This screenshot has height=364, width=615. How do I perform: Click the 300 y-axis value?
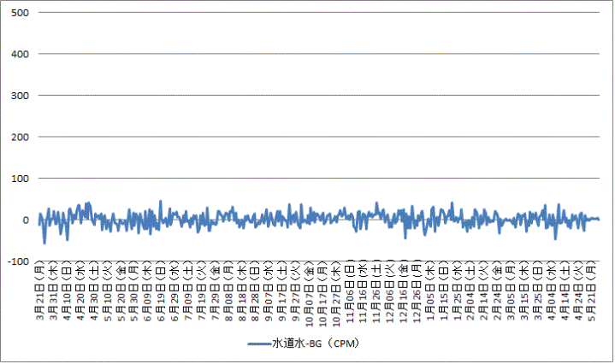pyautogui.click(x=20, y=96)
